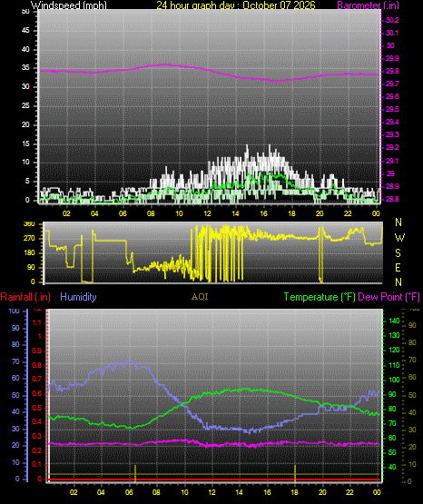The width and height of the screenshot is (423, 504).
Task: Click the 'Dew Point (°F)' legend label
Action: tap(389, 297)
